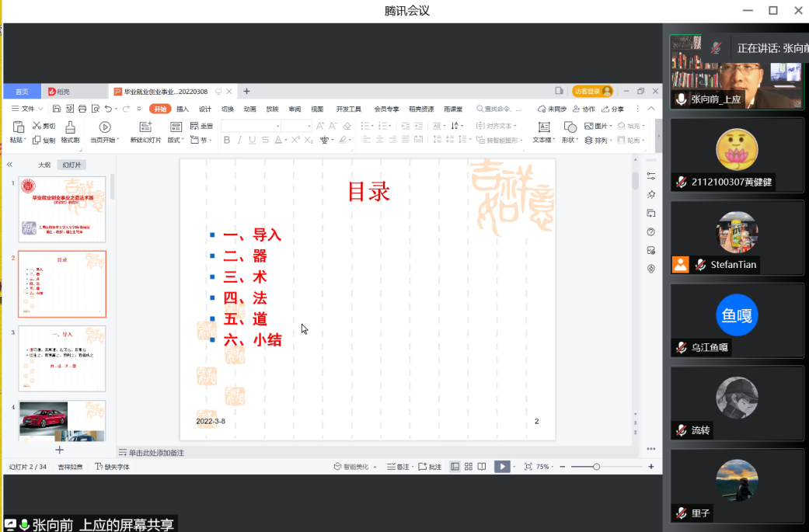The height and width of the screenshot is (532, 809).
Task: Click the Save icon in quick access toolbar
Action: (x=58, y=109)
